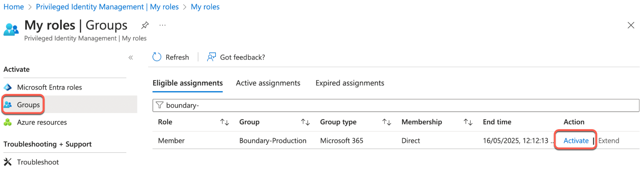Click the Troubleshoot tools icon
This screenshot has height=180, width=644.
(x=8, y=162)
